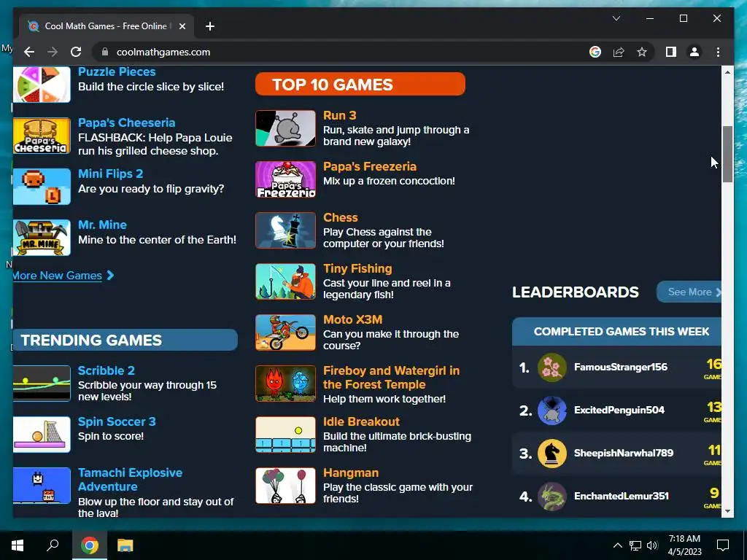Viewport: 747px width, 560px height.
Task: Follow the Hangman title link
Action: pos(351,472)
